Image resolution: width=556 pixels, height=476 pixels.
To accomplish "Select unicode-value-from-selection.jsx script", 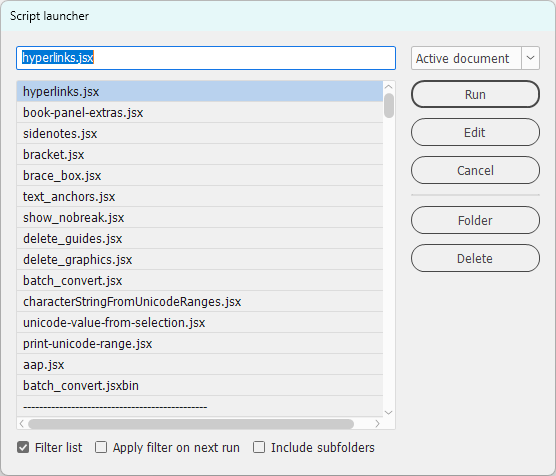I will pos(200,322).
